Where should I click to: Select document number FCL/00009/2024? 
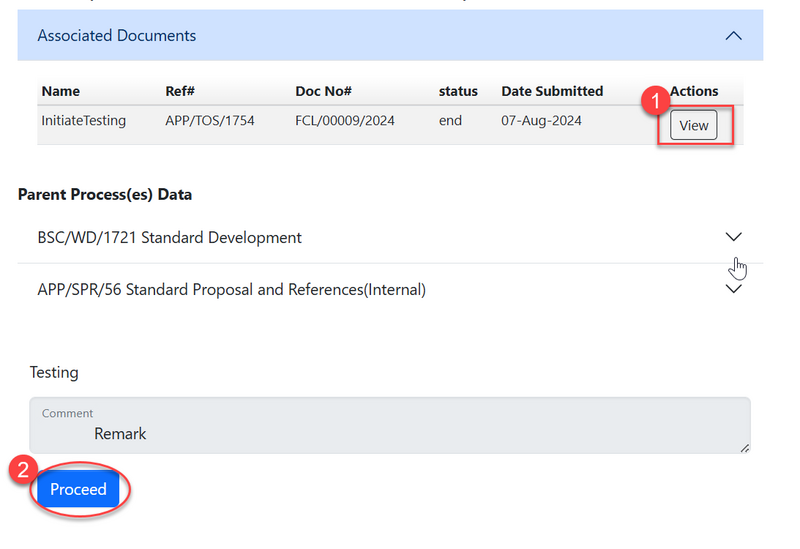point(345,121)
